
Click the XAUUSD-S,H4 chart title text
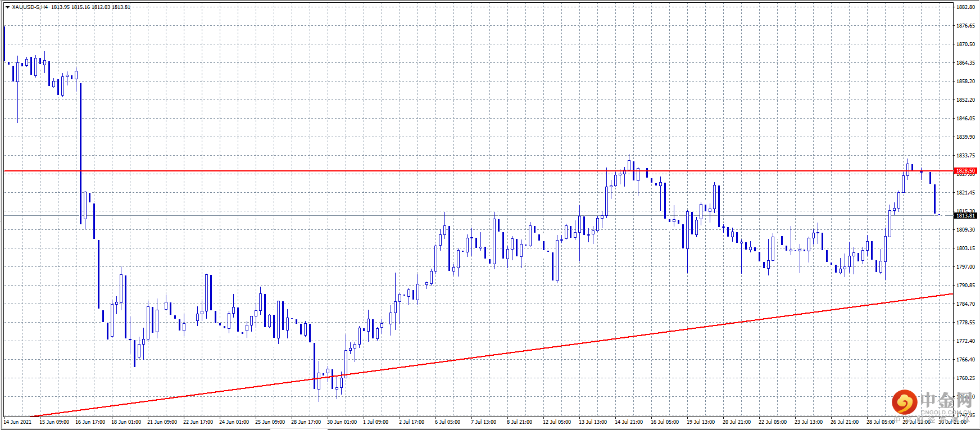pos(30,7)
